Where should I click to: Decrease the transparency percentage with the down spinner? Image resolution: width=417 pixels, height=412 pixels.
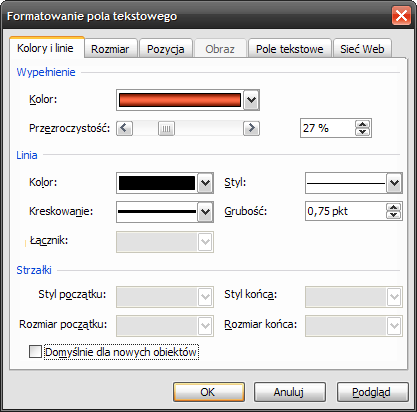[363, 132]
